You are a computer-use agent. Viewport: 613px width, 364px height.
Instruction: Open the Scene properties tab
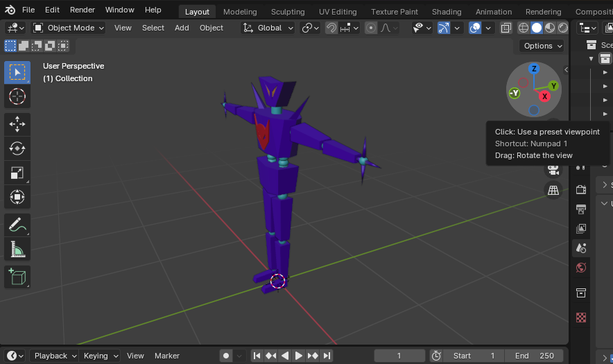(581, 248)
